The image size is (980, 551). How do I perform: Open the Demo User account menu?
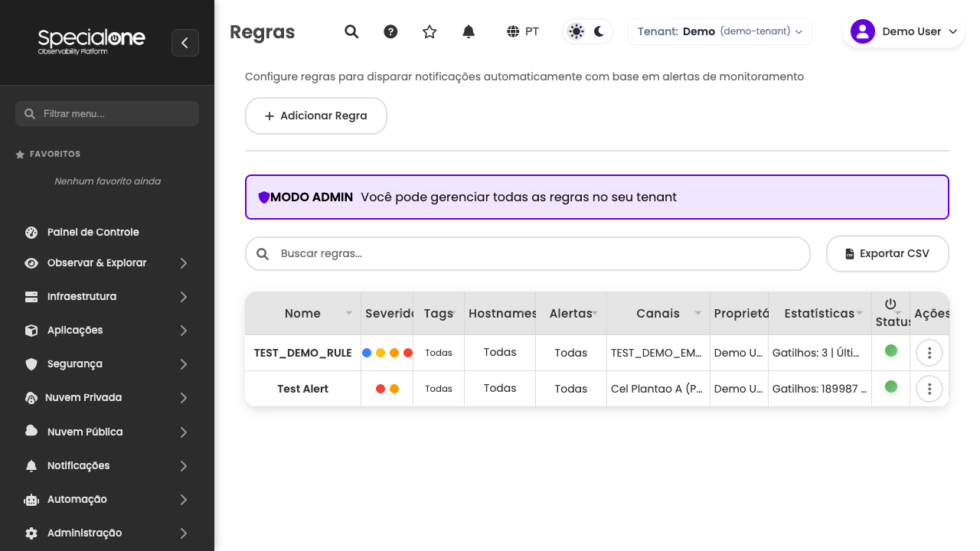coord(903,31)
